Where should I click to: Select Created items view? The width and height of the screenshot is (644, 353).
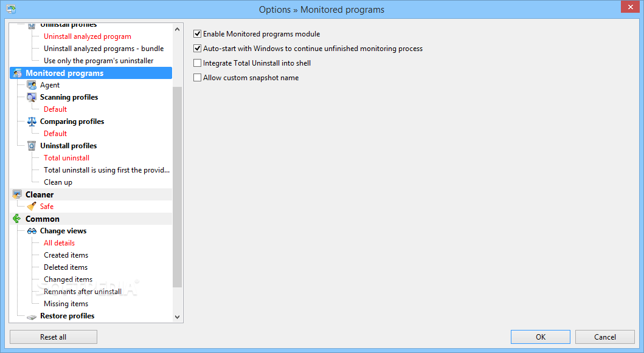[x=66, y=255]
